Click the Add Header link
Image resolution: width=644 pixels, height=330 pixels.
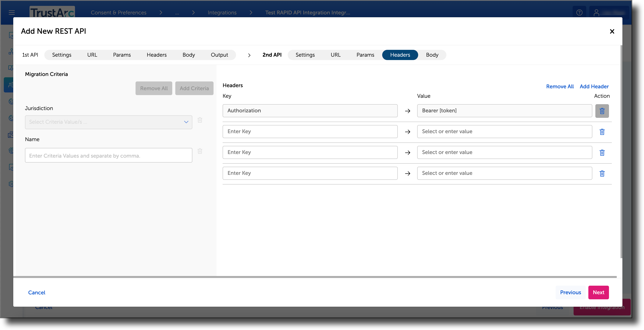pos(594,87)
